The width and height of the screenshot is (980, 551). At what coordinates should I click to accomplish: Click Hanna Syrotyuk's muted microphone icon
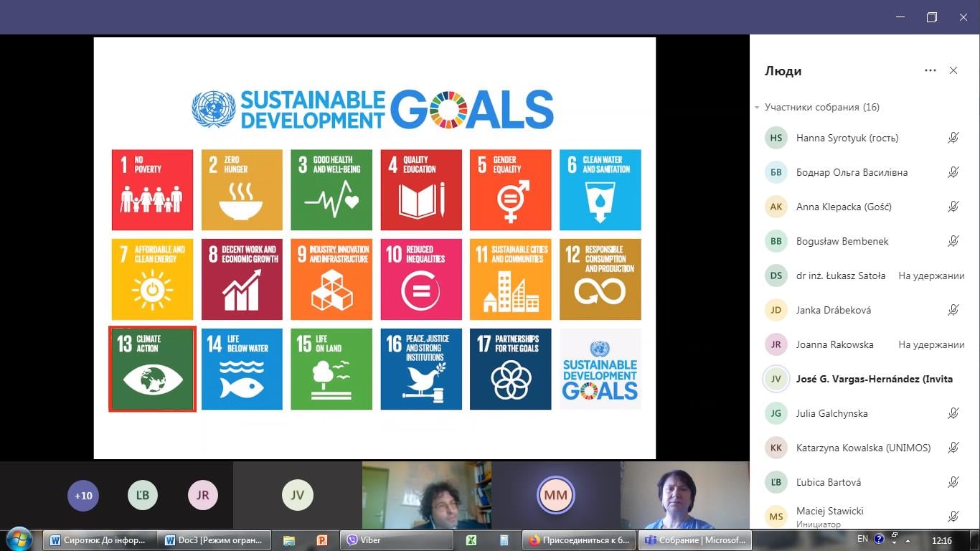click(x=953, y=138)
